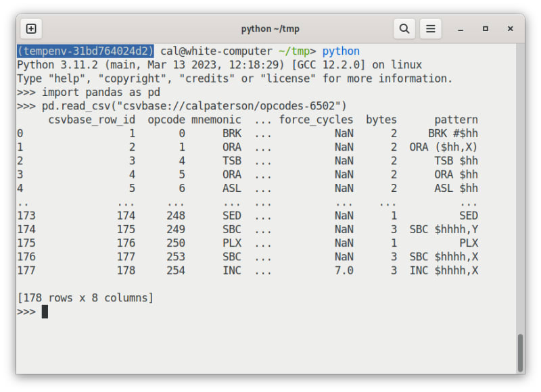Image resolution: width=541 pixels, height=392 pixels.
Task: Click the 'mnemonic' column header text
Action: point(216,120)
